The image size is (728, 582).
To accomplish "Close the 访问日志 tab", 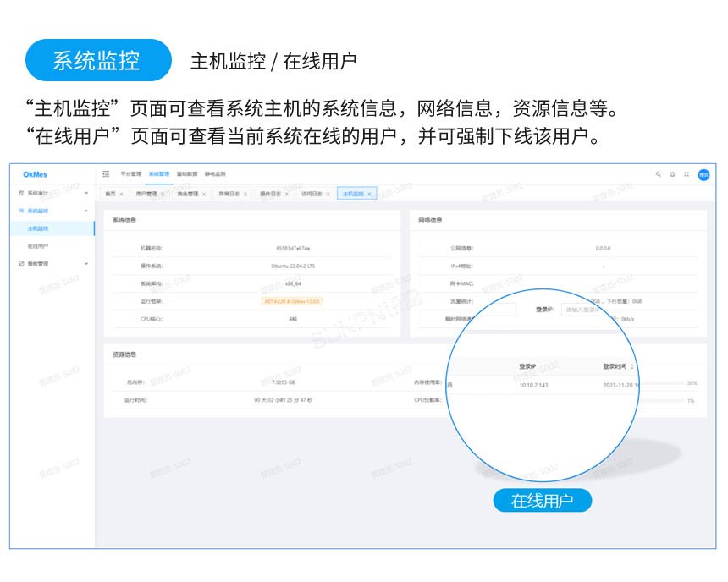I will pyautogui.click(x=327, y=194).
